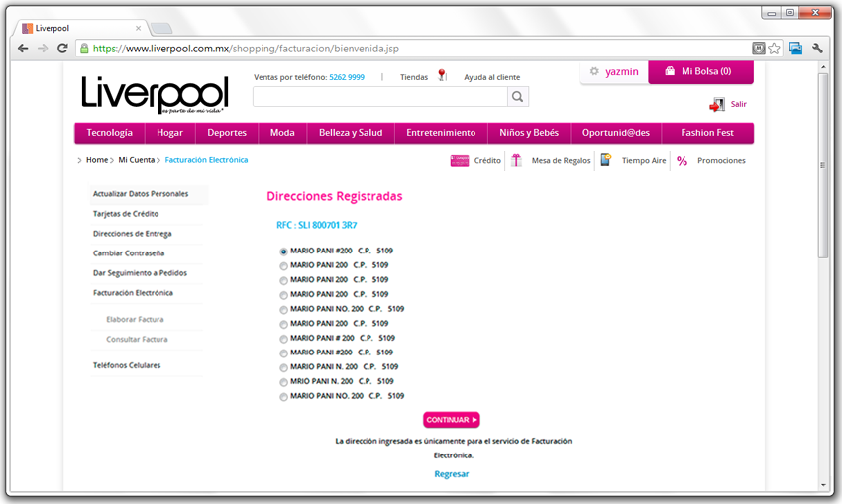Viewport: 842px width, 504px height.
Task: Open the Chrome wrench menu icon
Action: tap(817, 49)
